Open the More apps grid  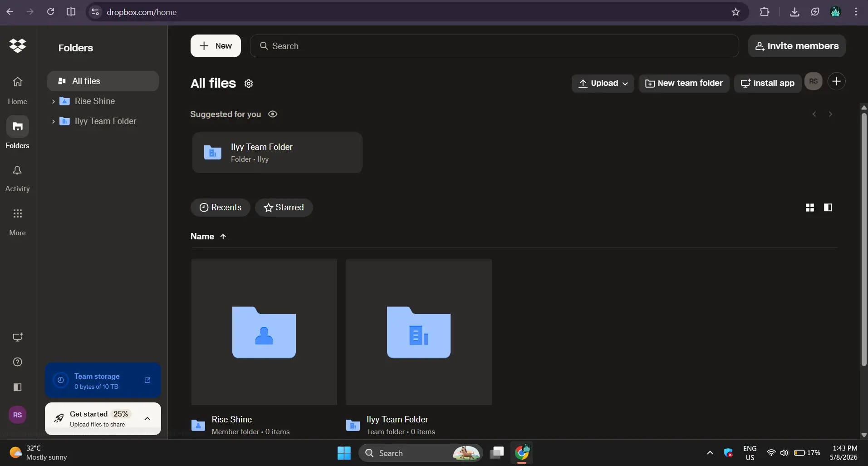17,222
